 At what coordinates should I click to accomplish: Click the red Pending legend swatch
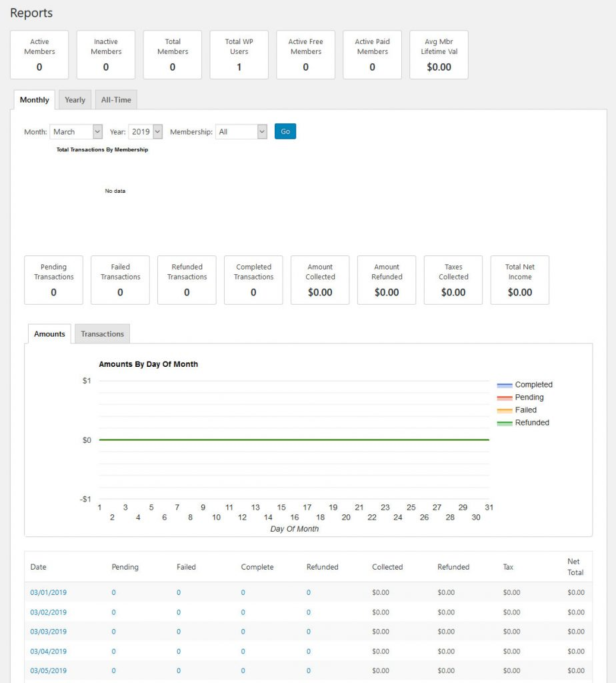pos(505,398)
